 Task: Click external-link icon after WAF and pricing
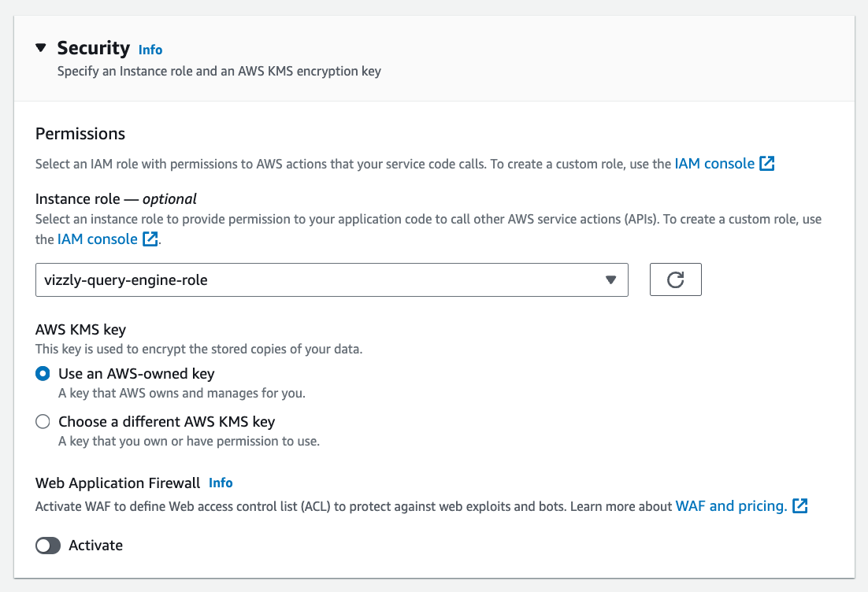800,505
